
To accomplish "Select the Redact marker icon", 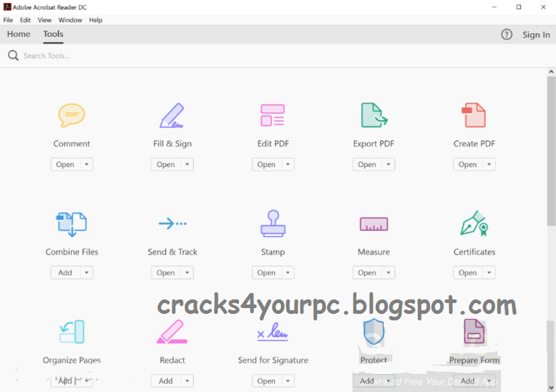I will click(x=172, y=332).
